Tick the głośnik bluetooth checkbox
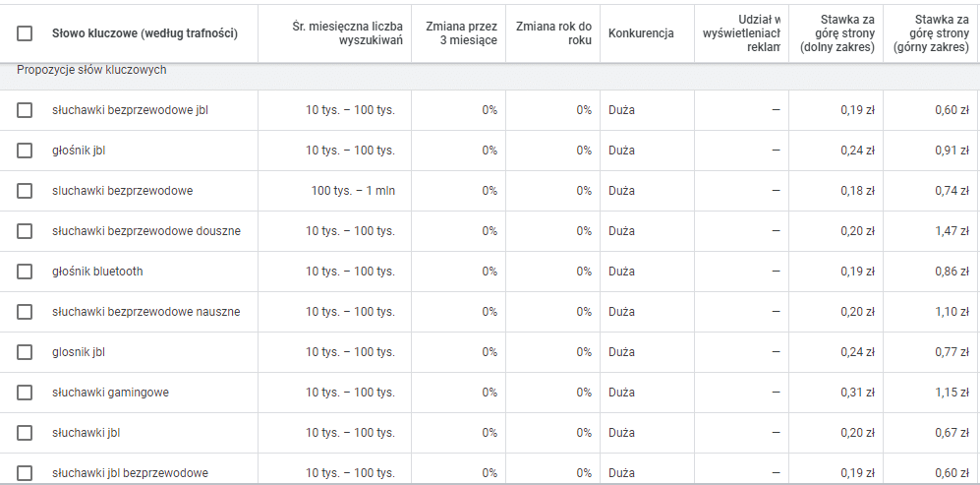The height and width of the screenshot is (485, 980). pyautogui.click(x=25, y=272)
